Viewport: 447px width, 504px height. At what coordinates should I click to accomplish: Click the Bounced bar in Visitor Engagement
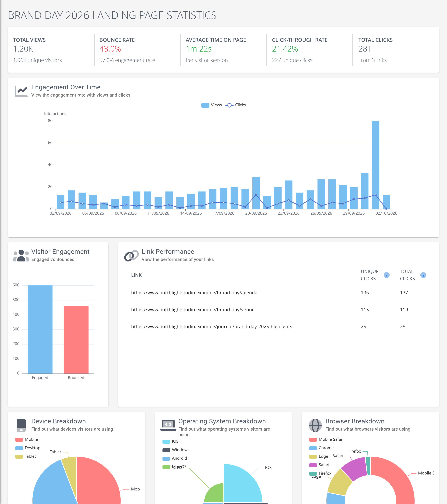point(76,340)
